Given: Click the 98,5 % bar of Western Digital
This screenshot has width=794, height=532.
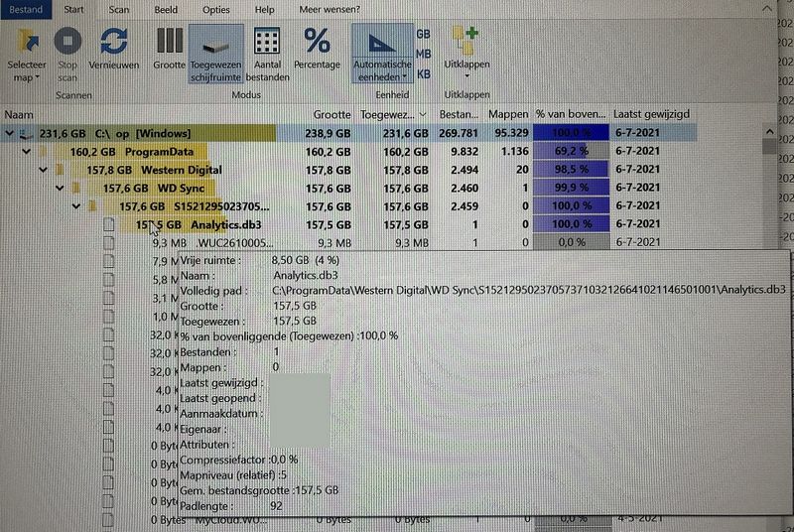Looking at the screenshot, I should pos(572,170).
